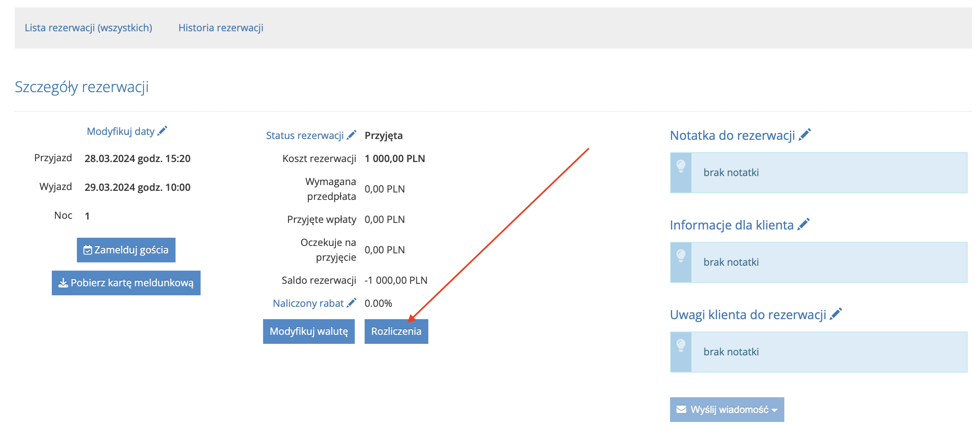Click the Wyjazd label
This screenshot has width=980, height=445.
[x=55, y=187]
